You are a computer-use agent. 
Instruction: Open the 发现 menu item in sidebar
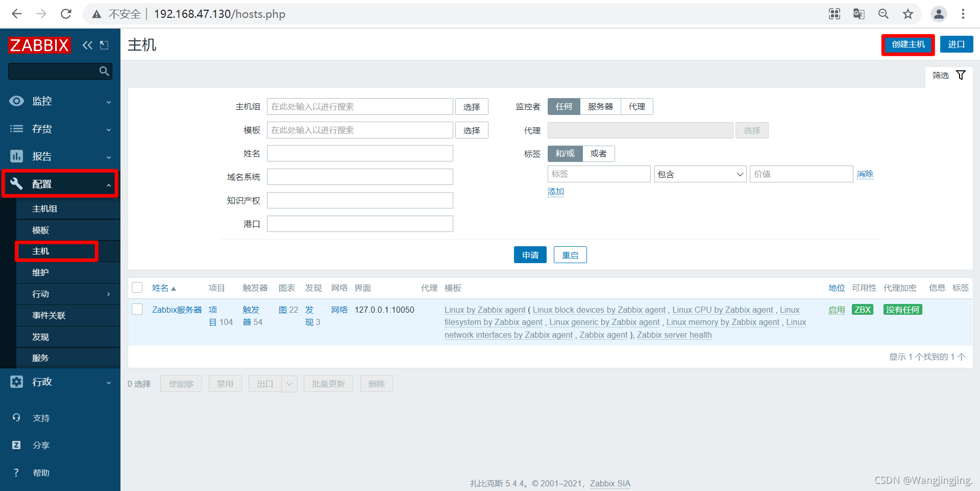pos(68,337)
